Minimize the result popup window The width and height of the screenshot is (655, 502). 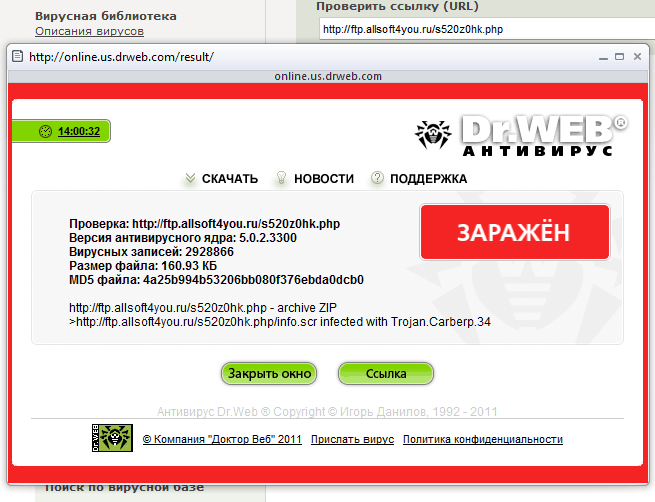[603, 57]
